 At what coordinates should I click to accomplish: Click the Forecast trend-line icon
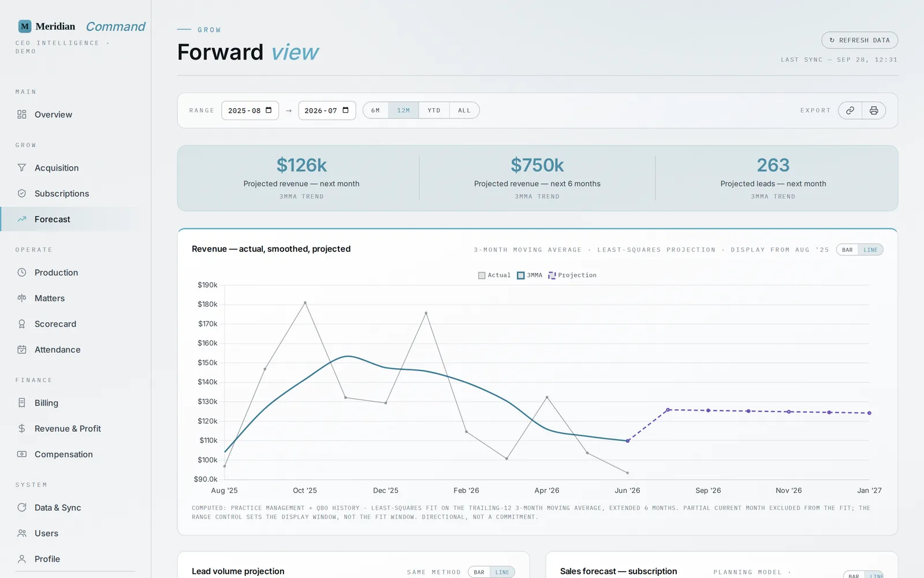[x=22, y=219]
